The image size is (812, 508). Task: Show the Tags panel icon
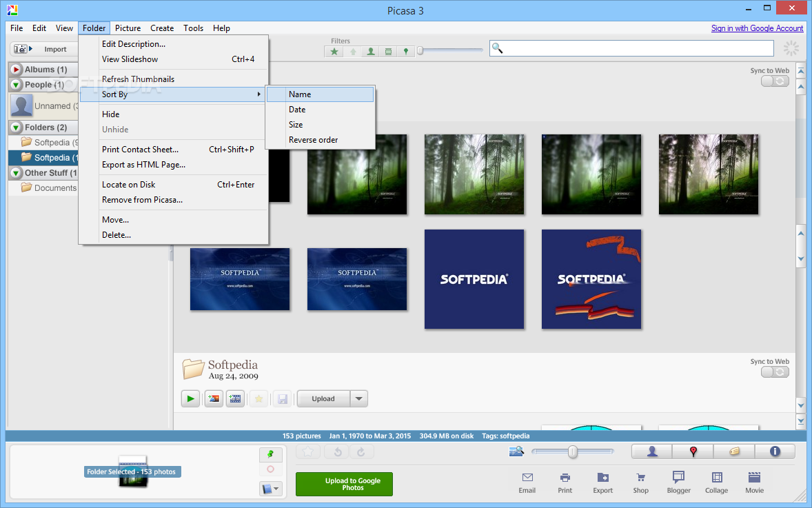click(734, 451)
